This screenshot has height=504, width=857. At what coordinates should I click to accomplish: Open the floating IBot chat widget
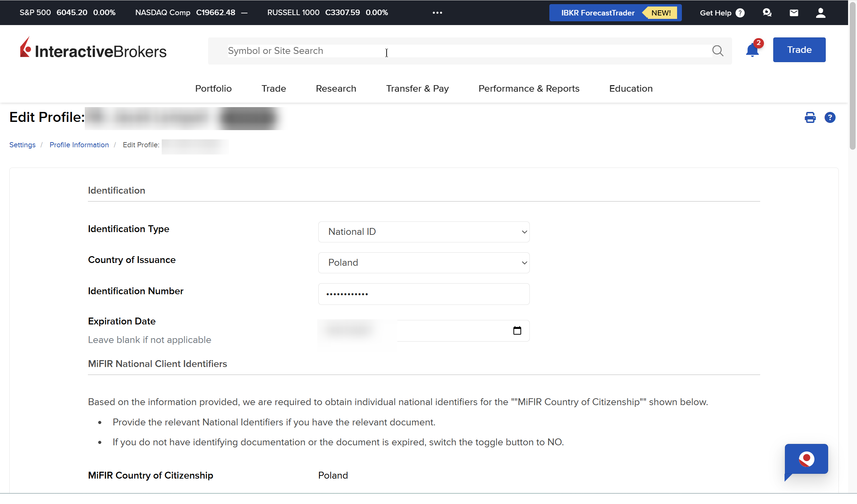tap(806, 460)
